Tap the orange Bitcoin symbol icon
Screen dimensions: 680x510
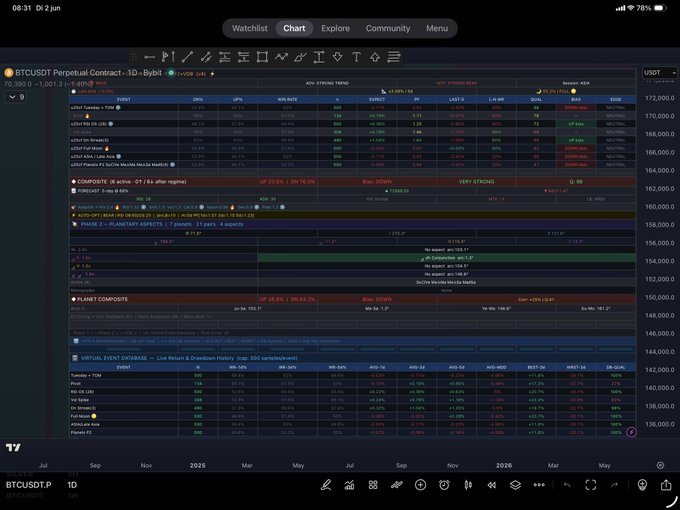tap(9, 72)
